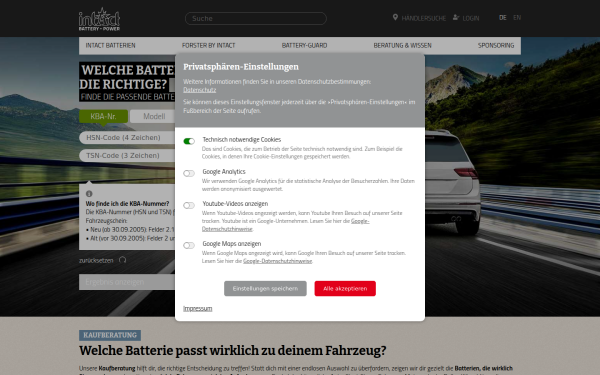Toggle Technisch notwendige Cookies switch

coord(189,141)
